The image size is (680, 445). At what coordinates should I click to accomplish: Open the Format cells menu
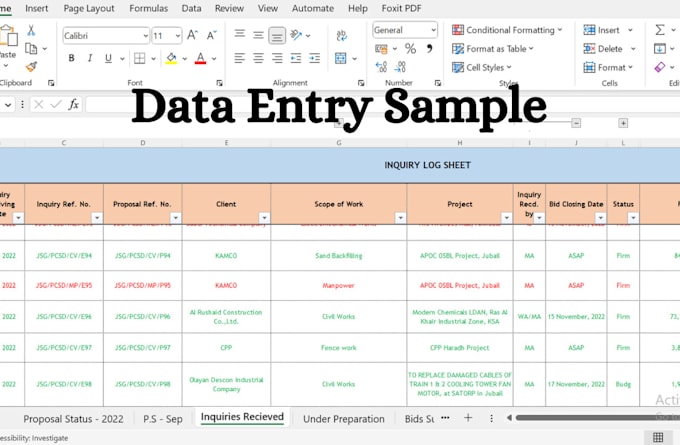608,67
